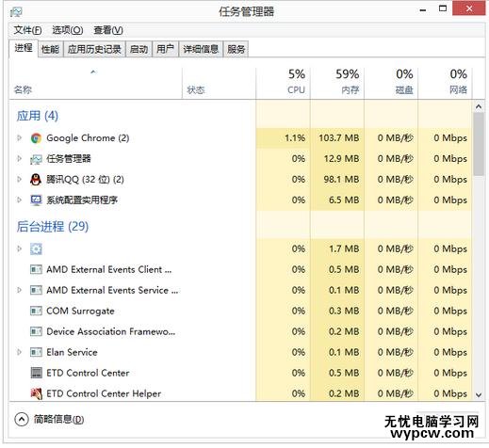Click the 应用 (4) group heading
The width and height of the screenshot is (489, 448).
pyautogui.click(x=38, y=116)
